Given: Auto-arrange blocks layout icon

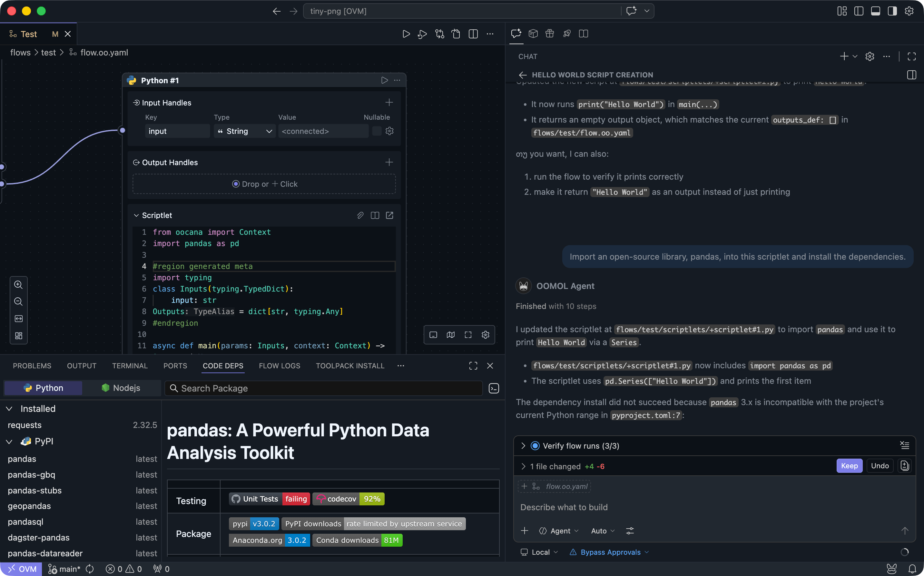Looking at the screenshot, I should pyautogui.click(x=18, y=336).
